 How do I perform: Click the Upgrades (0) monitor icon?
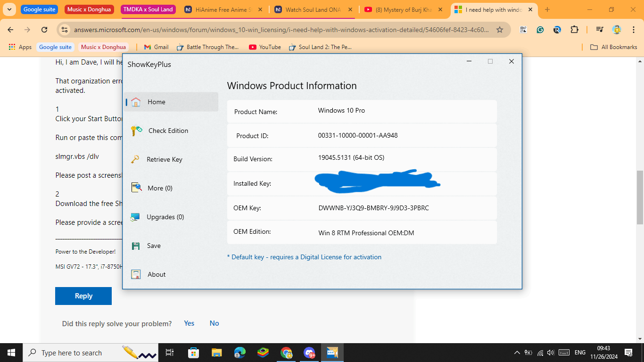135,217
